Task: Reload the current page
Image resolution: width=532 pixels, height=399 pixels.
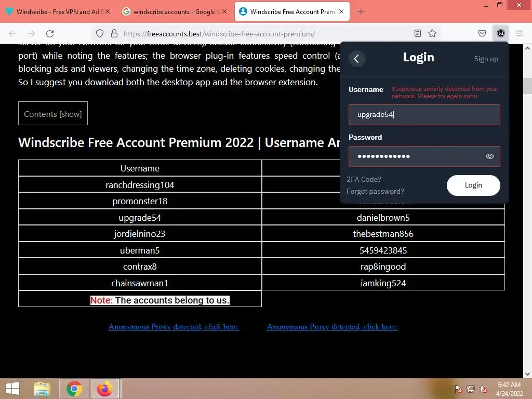Action: point(50,33)
